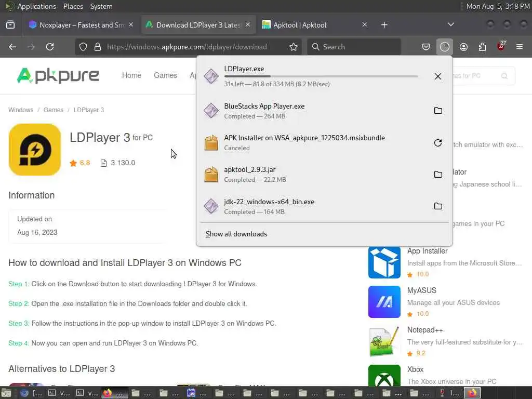Open uBlock extension icon with badge 27
This screenshot has height=399, width=532.
pos(501,47)
